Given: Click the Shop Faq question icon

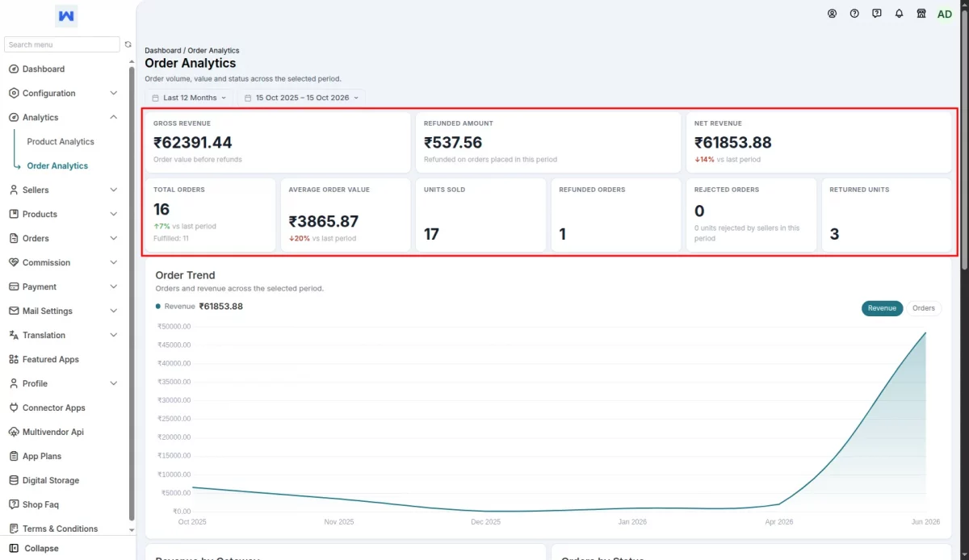Looking at the screenshot, I should [14, 505].
